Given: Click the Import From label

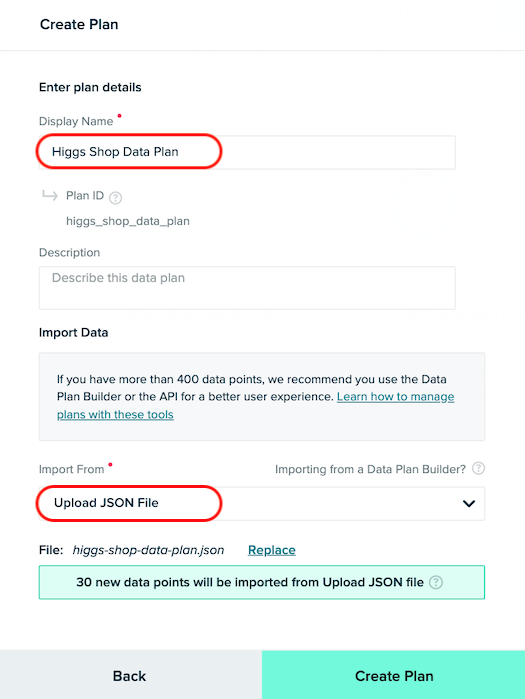Looking at the screenshot, I should click(x=71, y=469).
